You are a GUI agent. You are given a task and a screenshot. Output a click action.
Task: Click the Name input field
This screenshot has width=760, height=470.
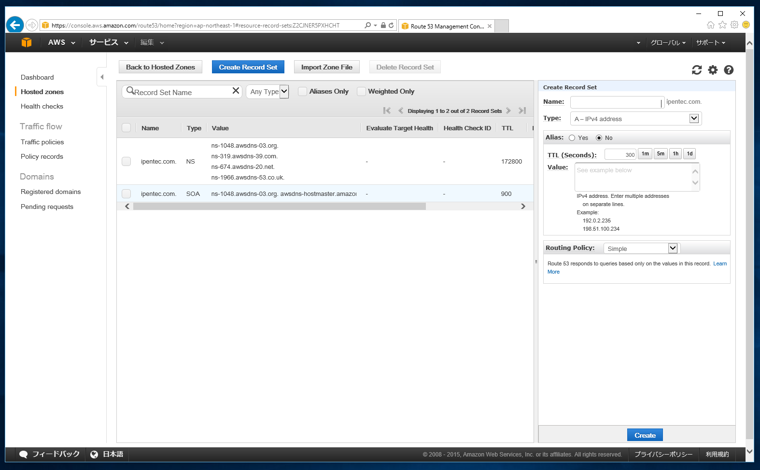point(617,102)
